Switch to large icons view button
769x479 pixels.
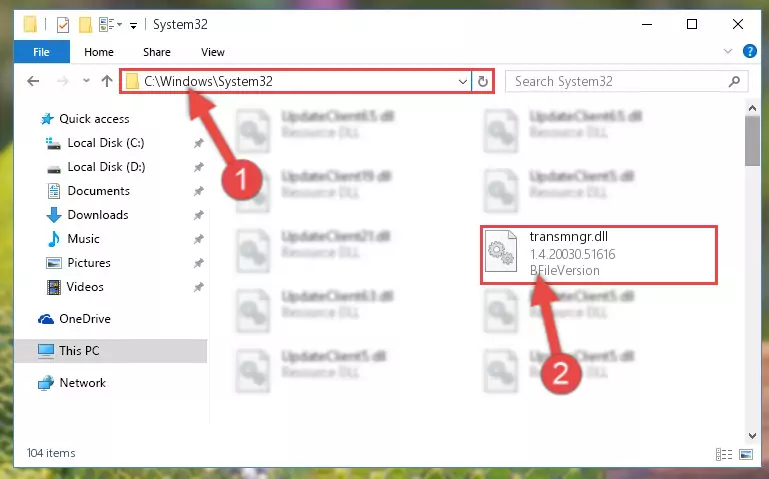(x=746, y=454)
